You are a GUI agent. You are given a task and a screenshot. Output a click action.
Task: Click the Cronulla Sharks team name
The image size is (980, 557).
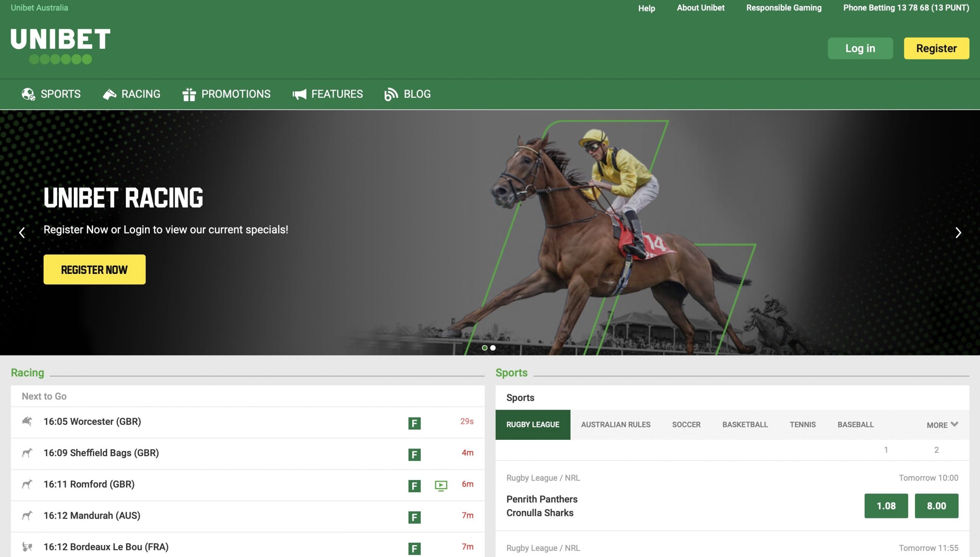pos(540,513)
